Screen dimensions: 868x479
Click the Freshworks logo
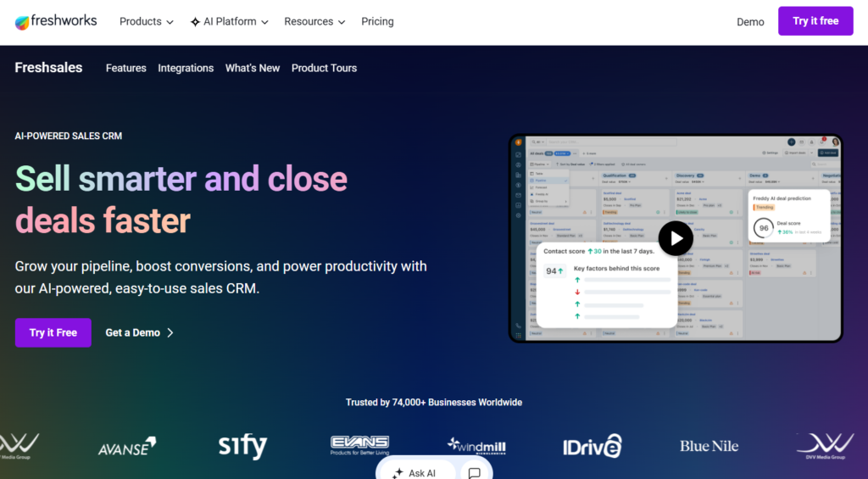[x=56, y=21]
